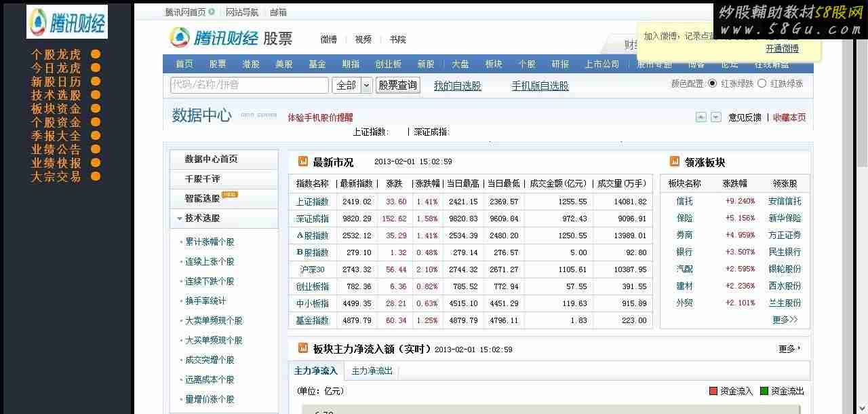868x414 pixels.
Task: Click the orange chart icon beside 领涨板块
Action: [675, 162]
